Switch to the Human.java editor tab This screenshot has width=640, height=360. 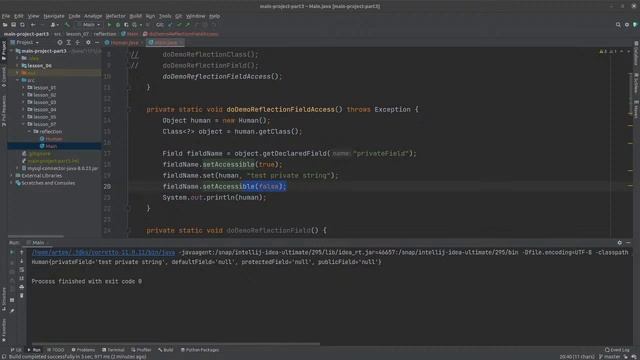pos(124,42)
